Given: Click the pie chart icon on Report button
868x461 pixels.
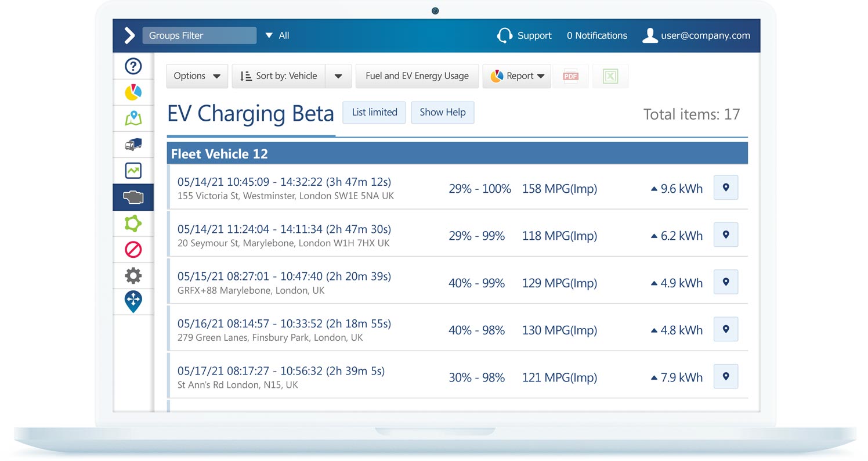Looking at the screenshot, I should [497, 76].
